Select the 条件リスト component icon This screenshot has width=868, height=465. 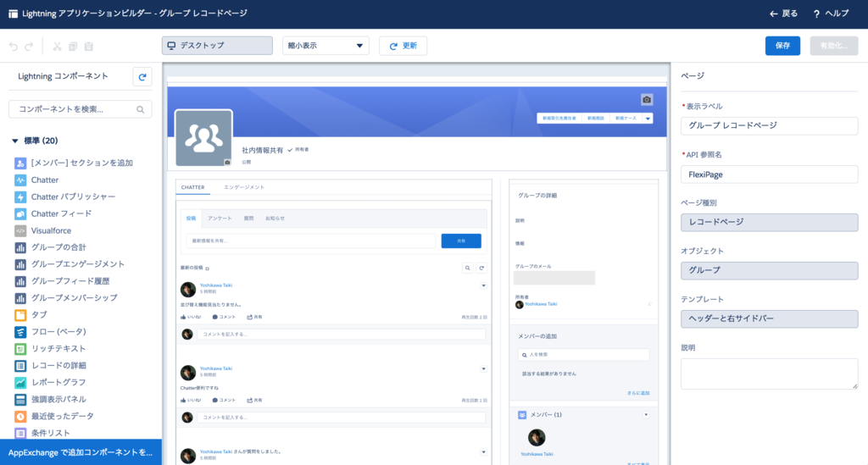click(x=20, y=433)
